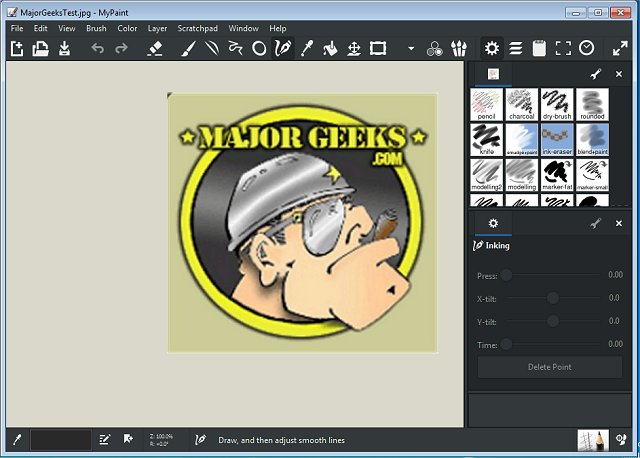Open the Scratchpad menu

tap(197, 28)
